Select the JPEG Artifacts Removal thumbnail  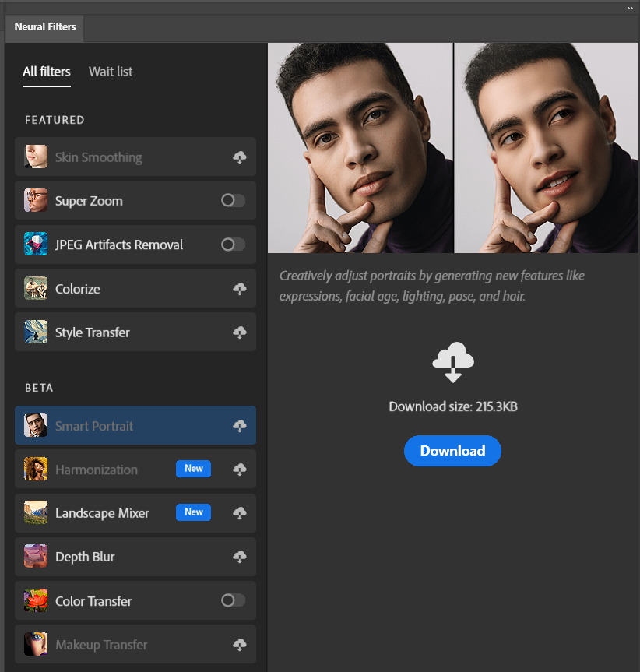[36, 244]
